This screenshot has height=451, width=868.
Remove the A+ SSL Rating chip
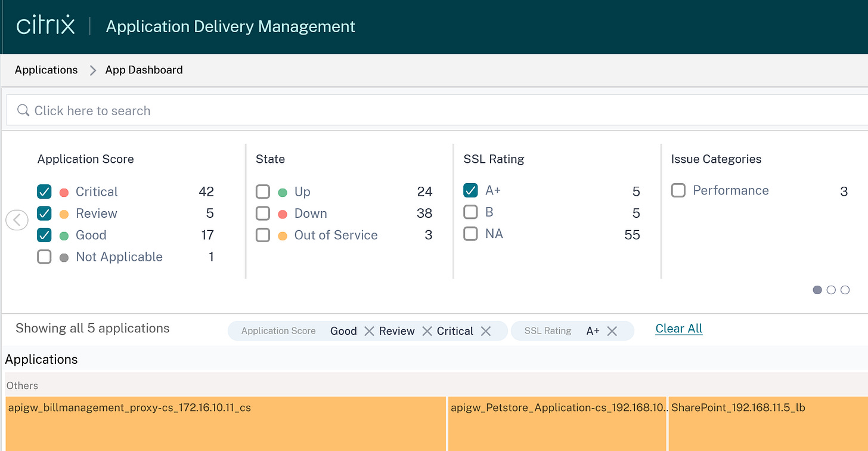click(612, 331)
